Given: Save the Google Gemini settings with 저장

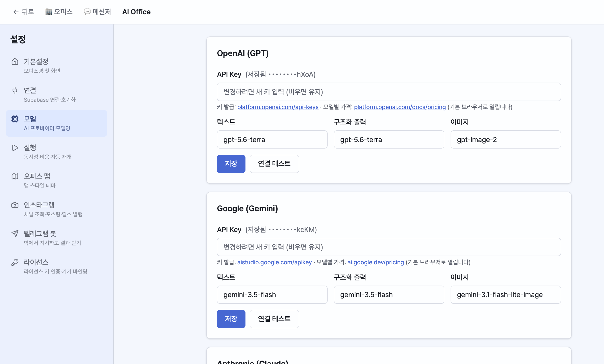Looking at the screenshot, I should point(231,319).
